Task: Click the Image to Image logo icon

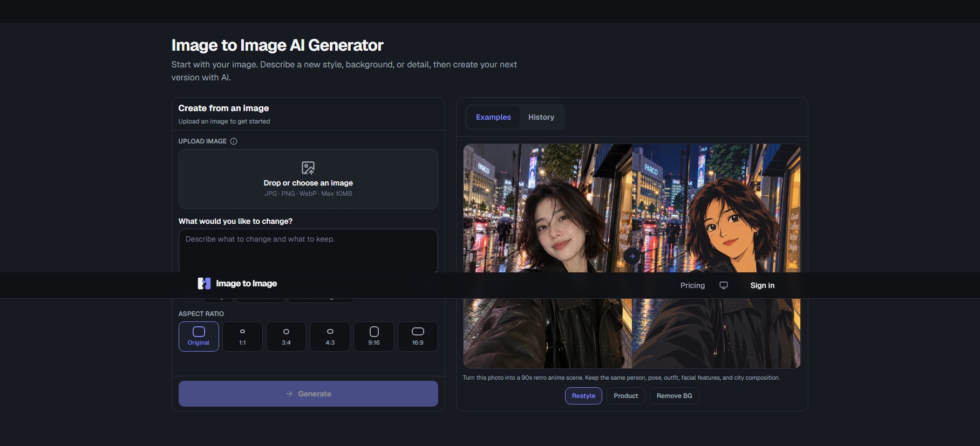Action: click(204, 284)
